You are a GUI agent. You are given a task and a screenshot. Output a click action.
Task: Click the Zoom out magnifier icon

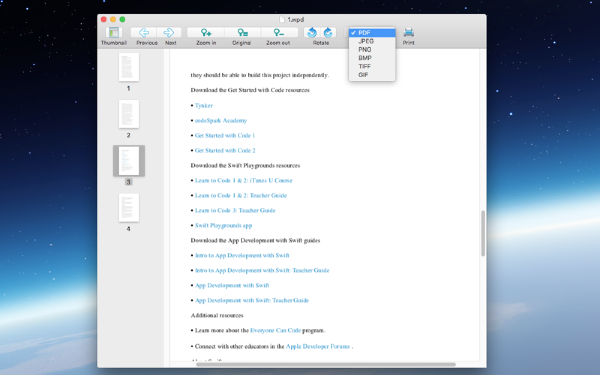[x=279, y=33]
